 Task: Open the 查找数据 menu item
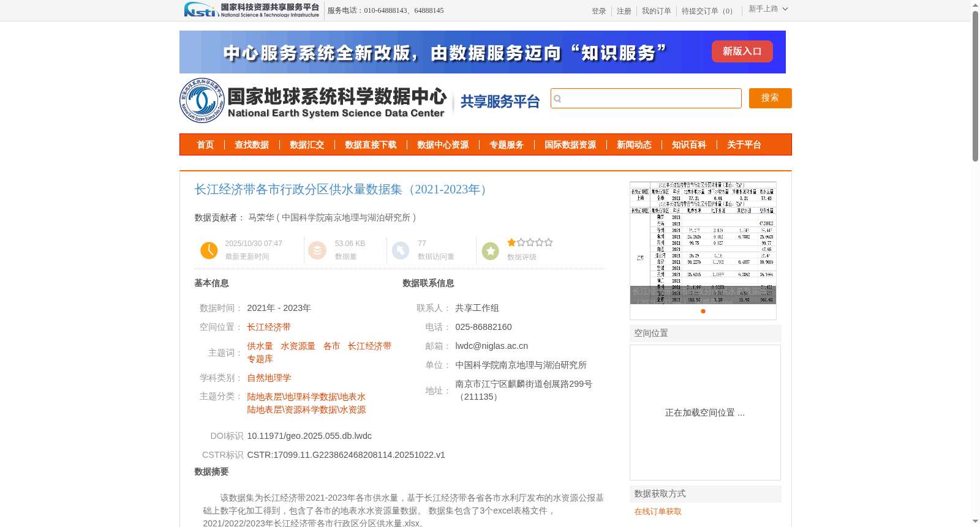[252, 145]
